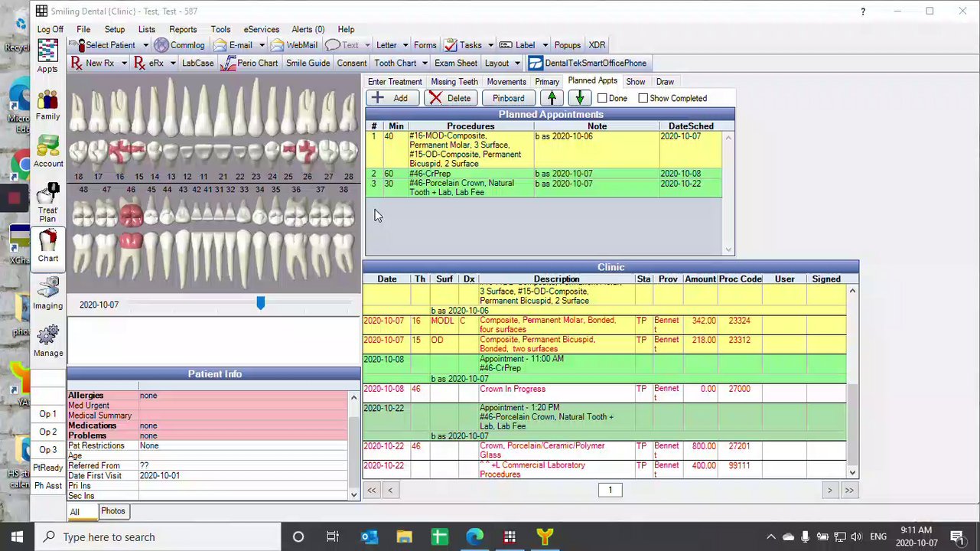The height and width of the screenshot is (551, 980).
Task: Toggle the Show Completed checkbox
Action: click(x=643, y=98)
